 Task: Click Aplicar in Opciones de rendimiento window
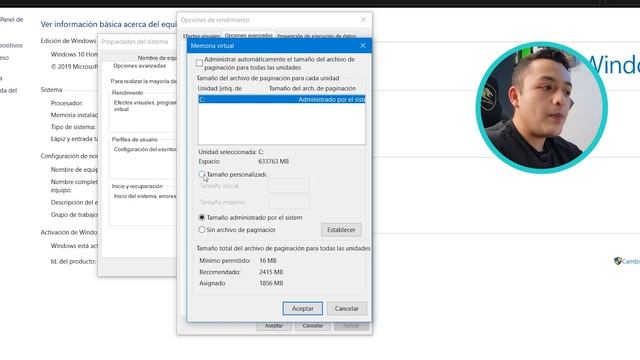(x=351, y=326)
